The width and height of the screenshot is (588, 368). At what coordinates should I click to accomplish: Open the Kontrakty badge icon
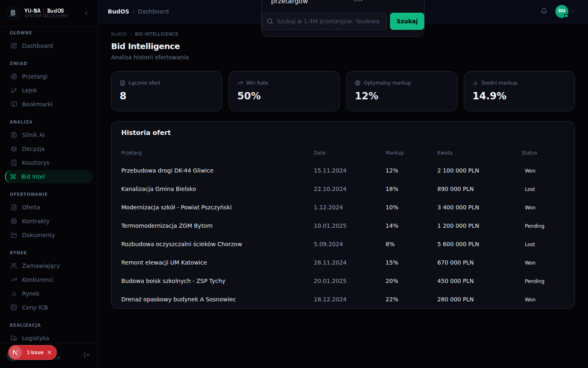click(x=14, y=221)
